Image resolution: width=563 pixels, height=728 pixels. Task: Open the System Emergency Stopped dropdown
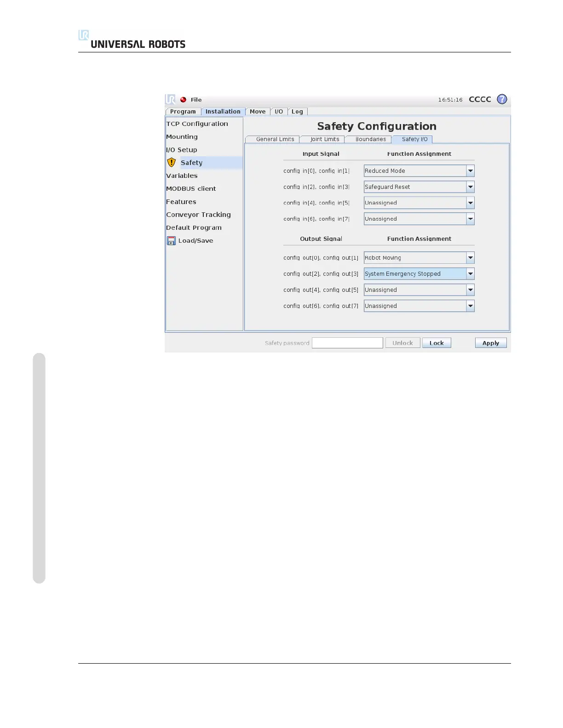(x=419, y=274)
